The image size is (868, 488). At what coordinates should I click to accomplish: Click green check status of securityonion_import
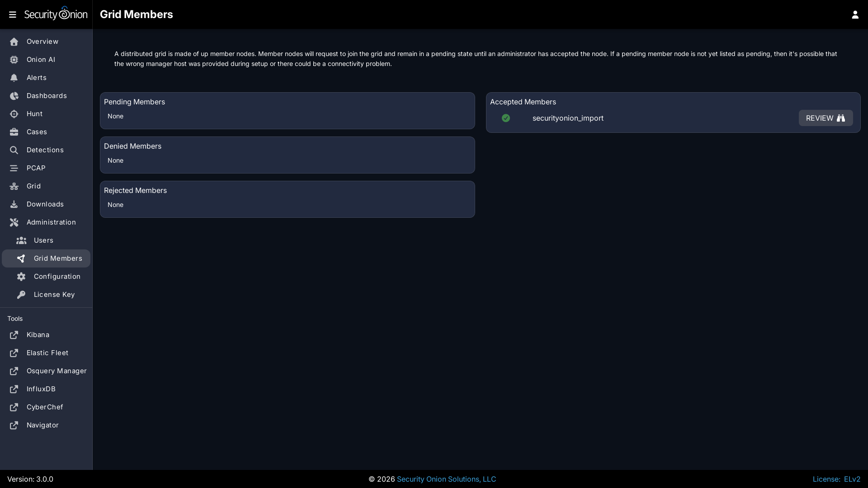(506, 118)
